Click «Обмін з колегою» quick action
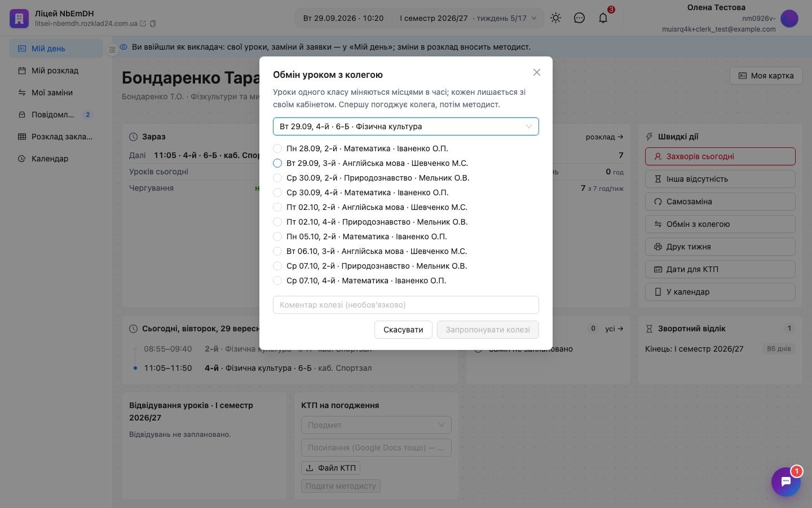 [720, 224]
